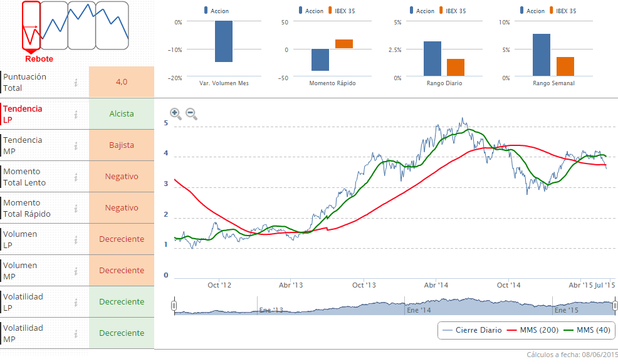Click info icon next to Puntuación Total
This screenshot has height=364, width=618.
tap(76, 83)
